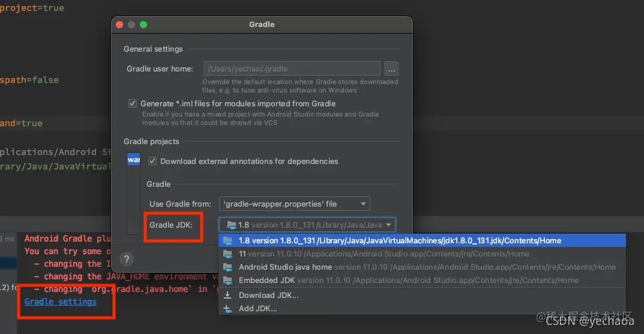644x334 pixels.
Task: Select Download JDK... menu entry
Action: pyautogui.click(x=422, y=295)
